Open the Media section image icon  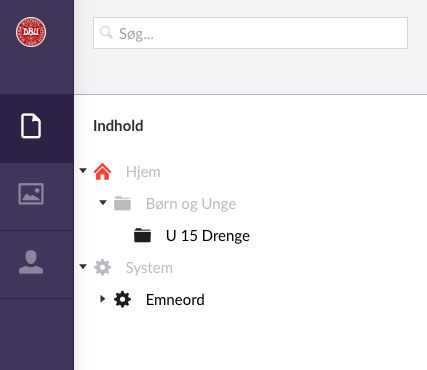click(x=31, y=194)
